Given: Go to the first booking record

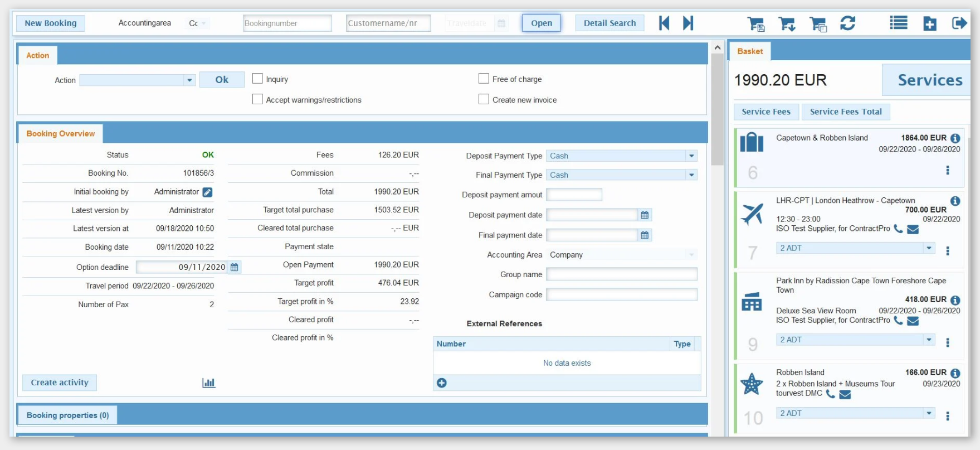Looking at the screenshot, I should (664, 23).
